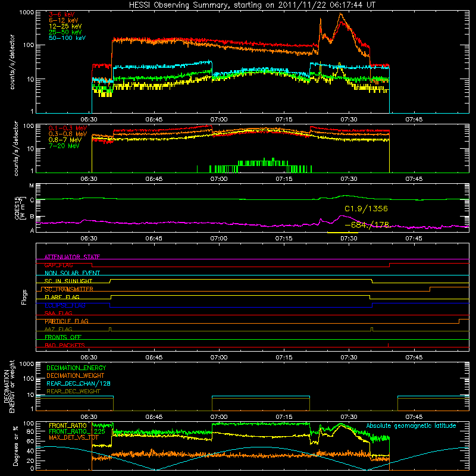Click the DECIMATION_WEIGHT legend label
This screenshot has height=476, width=476.
tap(76, 375)
